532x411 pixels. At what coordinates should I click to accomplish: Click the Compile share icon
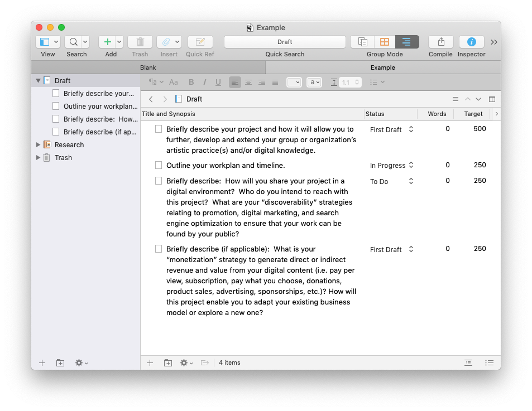(x=441, y=42)
